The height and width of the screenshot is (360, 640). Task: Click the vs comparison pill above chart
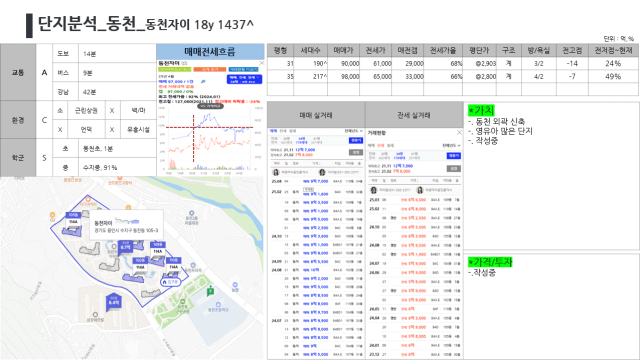[x=211, y=106]
